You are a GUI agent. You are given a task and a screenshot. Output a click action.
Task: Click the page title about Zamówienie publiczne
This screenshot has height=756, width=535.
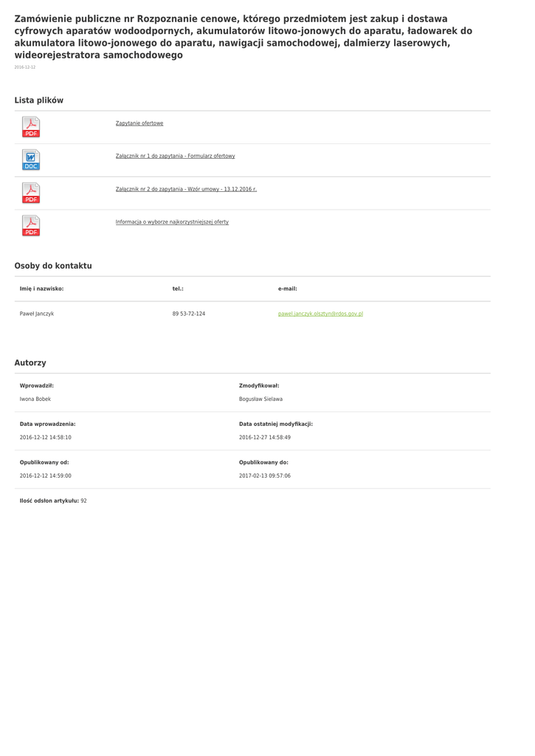point(244,36)
